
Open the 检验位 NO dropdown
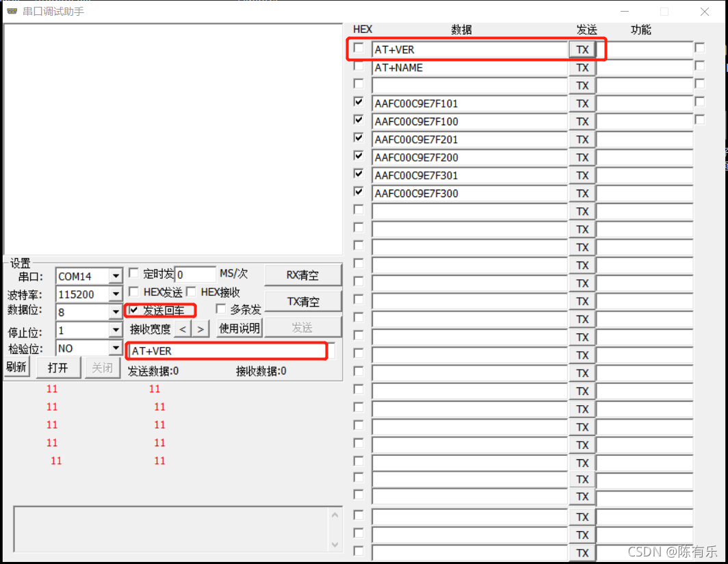(x=116, y=348)
